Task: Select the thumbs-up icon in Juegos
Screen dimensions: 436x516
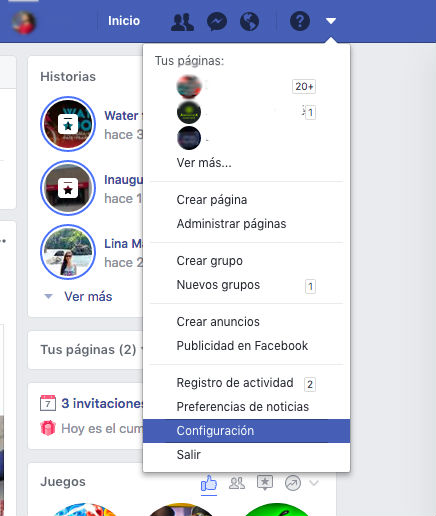Action: (209, 483)
